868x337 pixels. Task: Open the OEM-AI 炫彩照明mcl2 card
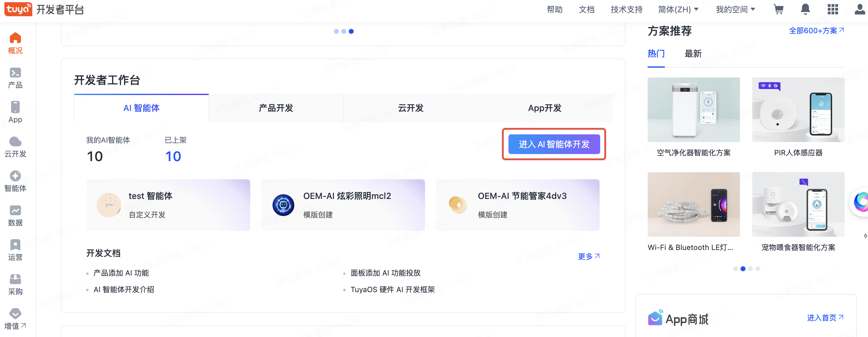343,205
